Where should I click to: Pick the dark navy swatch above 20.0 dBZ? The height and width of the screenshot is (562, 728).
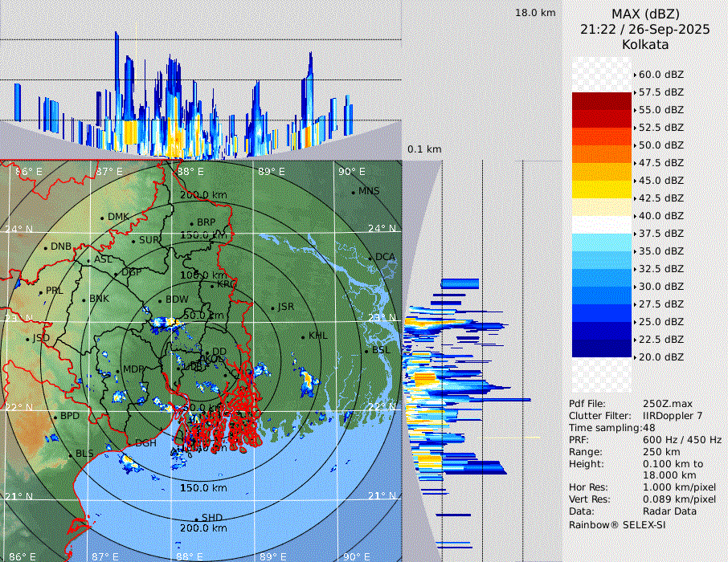pyautogui.click(x=602, y=348)
